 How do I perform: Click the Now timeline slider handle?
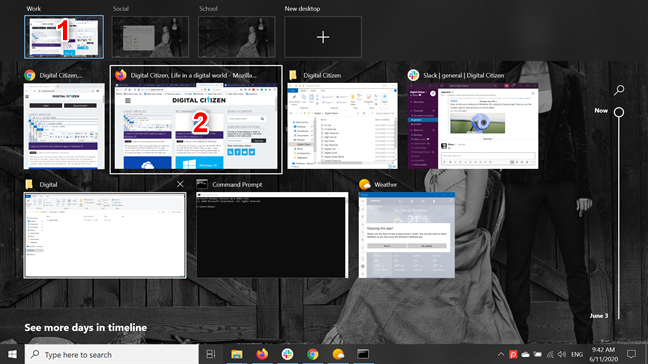[x=619, y=112]
